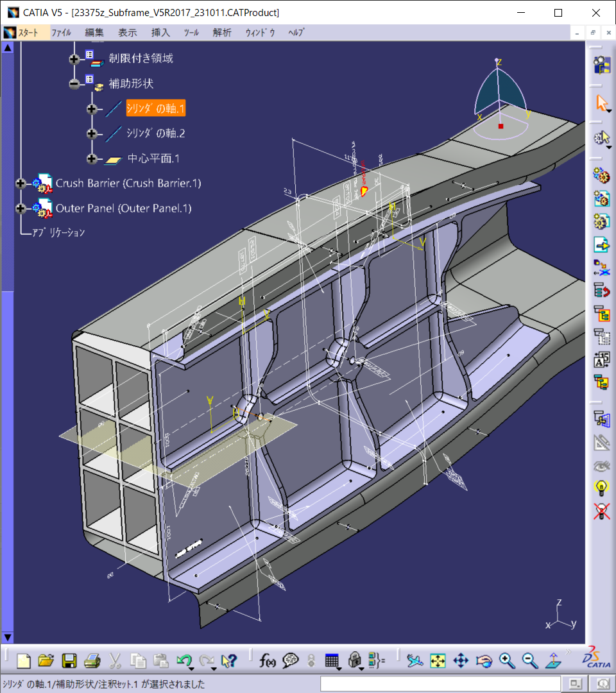Click the Cut scissors icon

pyautogui.click(x=115, y=661)
